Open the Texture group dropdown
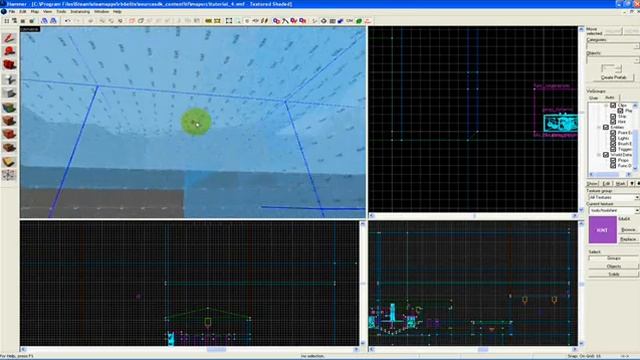The width and height of the screenshot is (640, 360). coord(613,197)
